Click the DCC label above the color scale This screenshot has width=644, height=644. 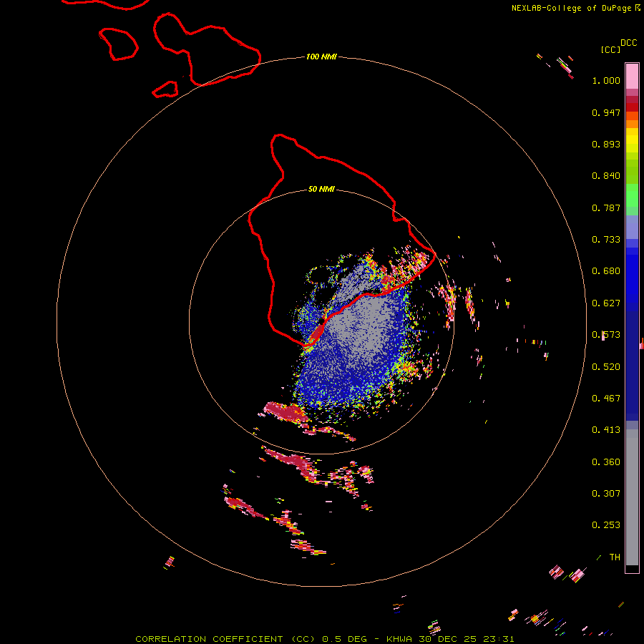point(629,43)
